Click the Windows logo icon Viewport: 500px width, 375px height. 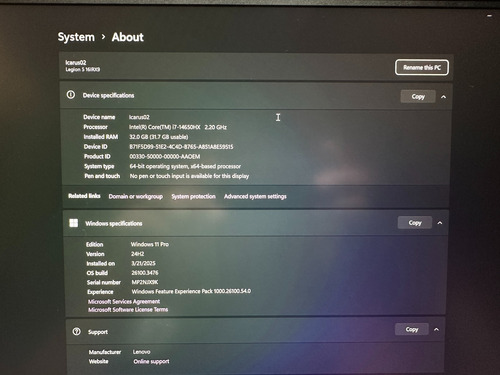[74, 223]
